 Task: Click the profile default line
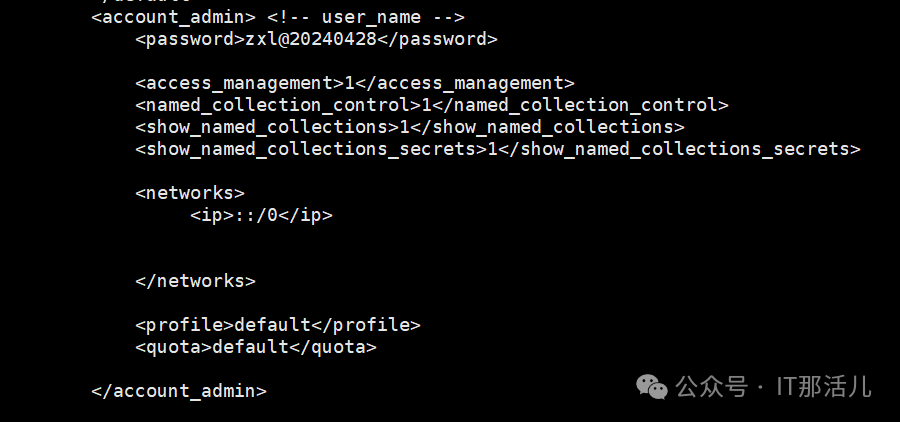278,325
